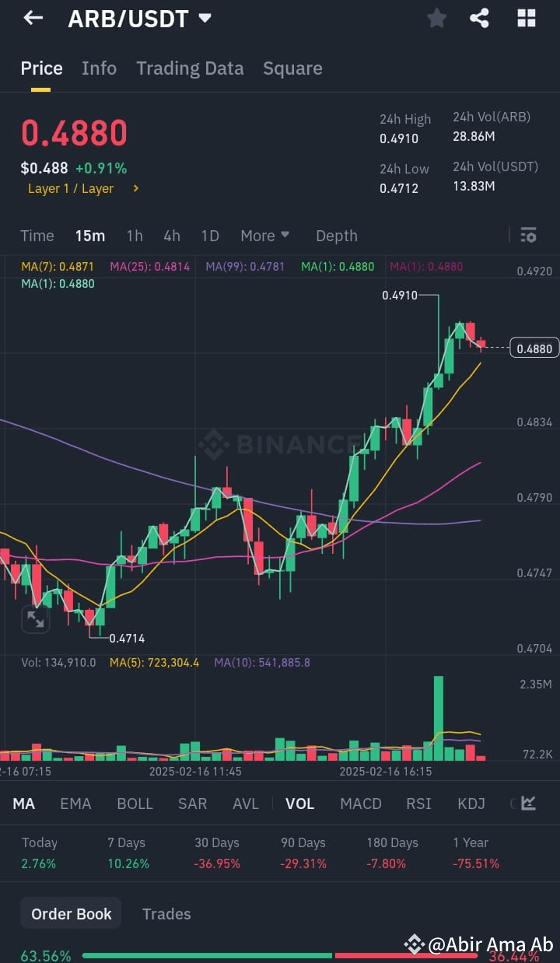560x963 pixels.
Task: Toggle the MA overlay indicator
Action: click(x=23, y=804)
